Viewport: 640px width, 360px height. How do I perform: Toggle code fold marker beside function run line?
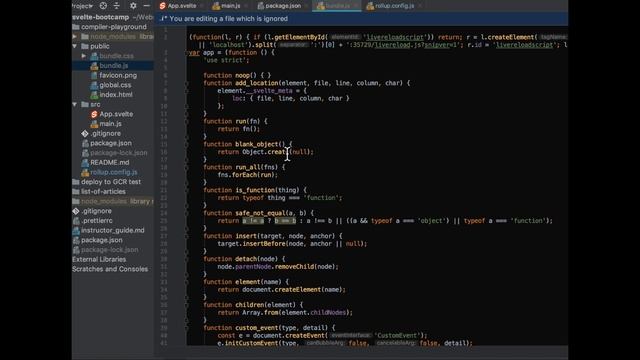(x=187, y=121)
